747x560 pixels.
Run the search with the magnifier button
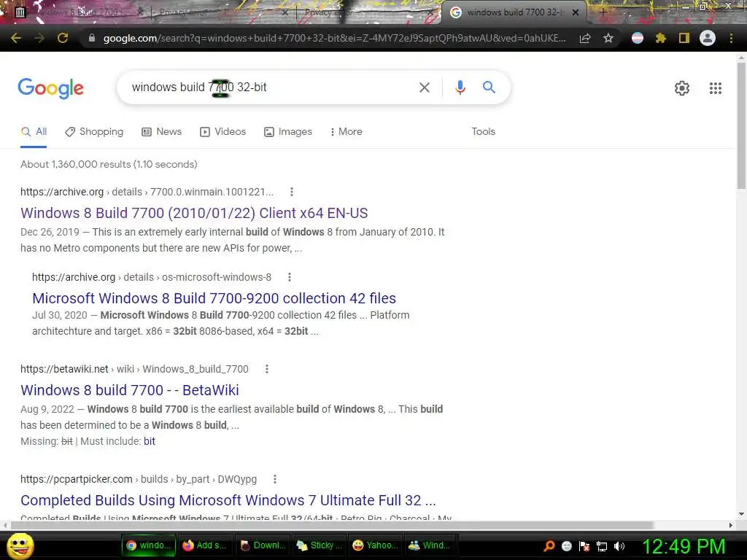point(489,87)
